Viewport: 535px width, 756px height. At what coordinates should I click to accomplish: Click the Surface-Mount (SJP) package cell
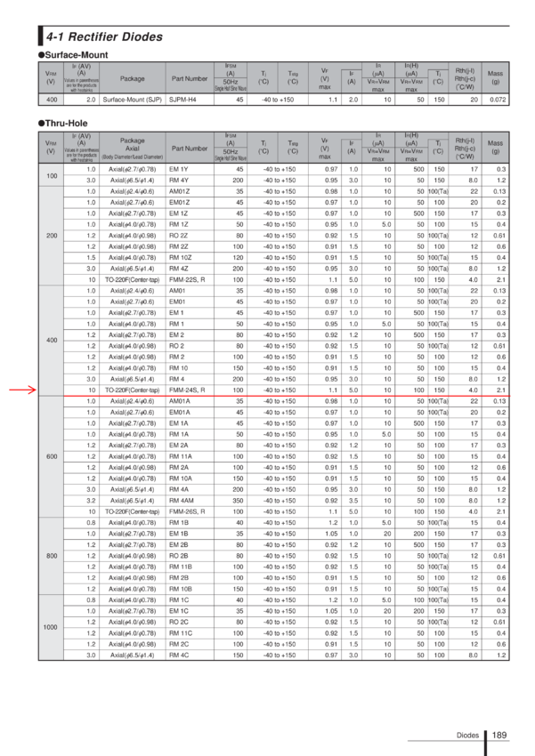coord(132,100)
